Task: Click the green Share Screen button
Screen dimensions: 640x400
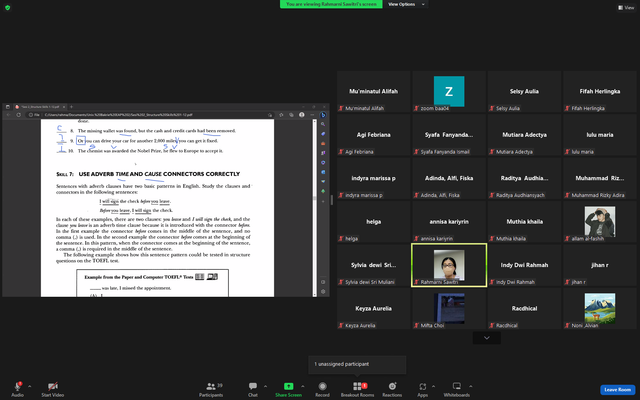Action: coord(288,389)
